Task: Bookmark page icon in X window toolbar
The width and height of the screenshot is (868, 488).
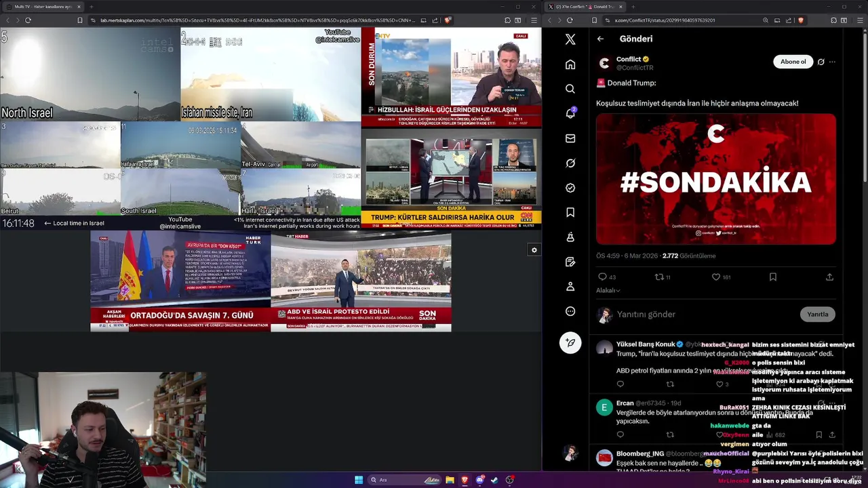Action: (x=594, y=20)
